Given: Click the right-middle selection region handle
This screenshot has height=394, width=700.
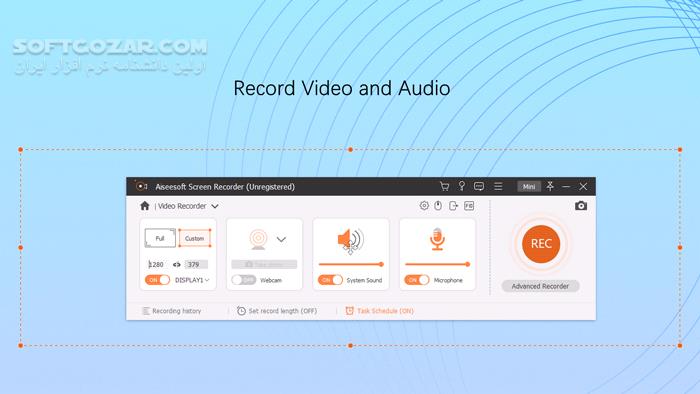Looking at the screenshot, I should pyautogui.click(x=680, y=247).
